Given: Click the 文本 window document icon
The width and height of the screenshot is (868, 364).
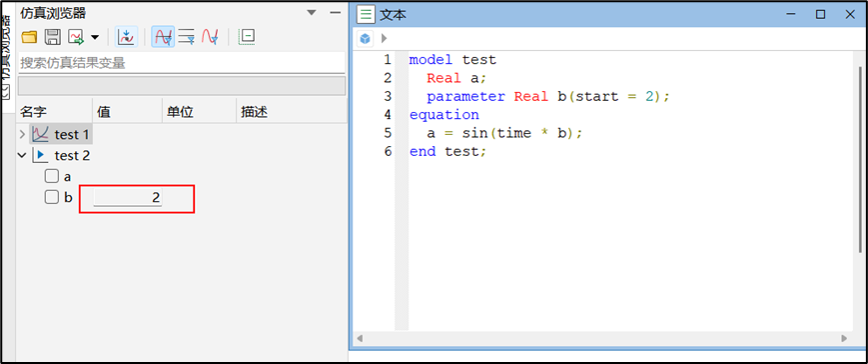Looking at the screenshot, I should click(366, 15).
